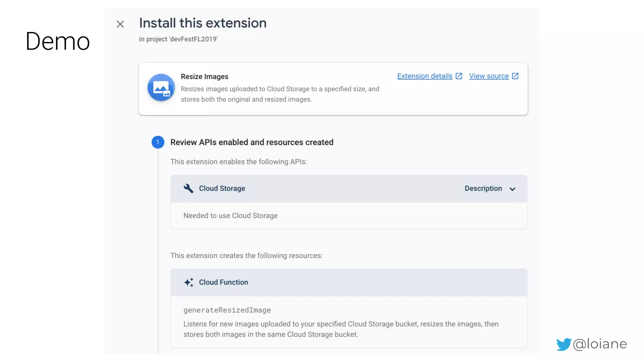
Task: Open the View source link
Action: [x=489, y=76]
